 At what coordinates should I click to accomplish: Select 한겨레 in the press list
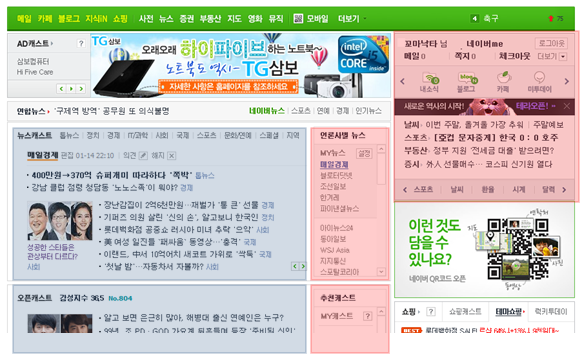click(x=329, y=197)
